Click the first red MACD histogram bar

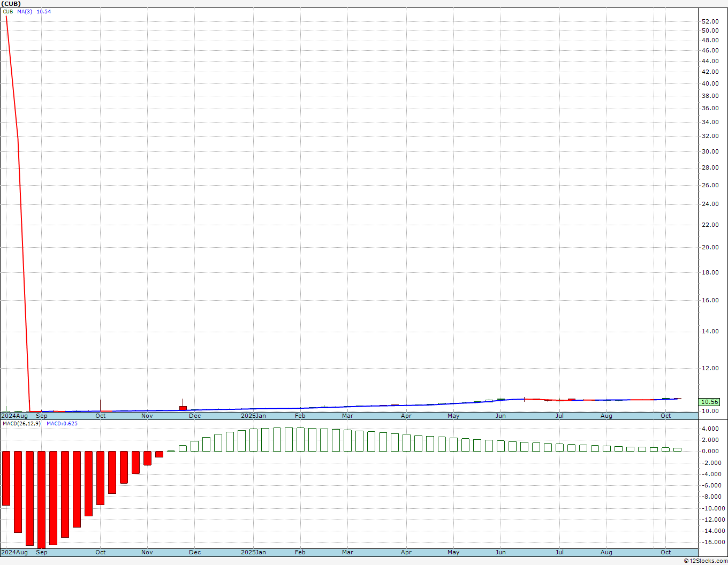[6, 478]
